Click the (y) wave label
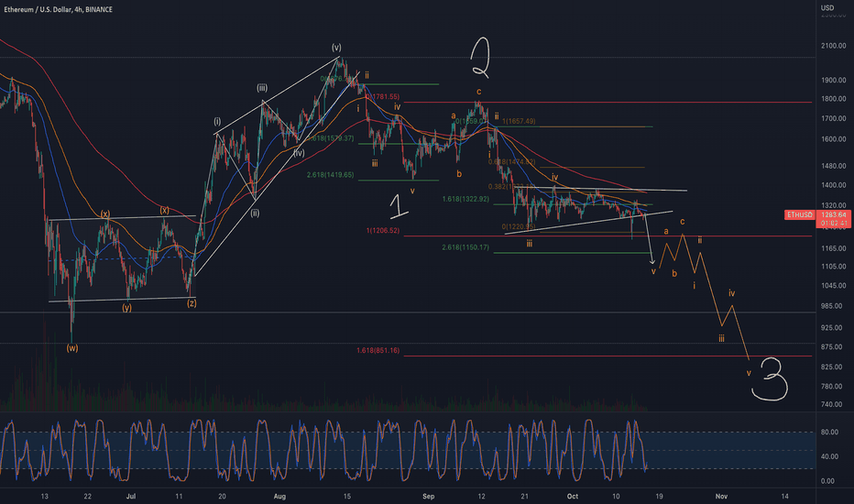This screenshot has height=504, width=854. [x=126, y=307]
